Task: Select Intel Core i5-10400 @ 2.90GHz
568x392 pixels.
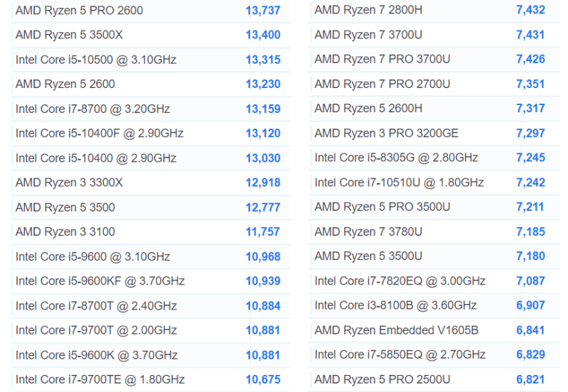Action: (x=96, y=158)
